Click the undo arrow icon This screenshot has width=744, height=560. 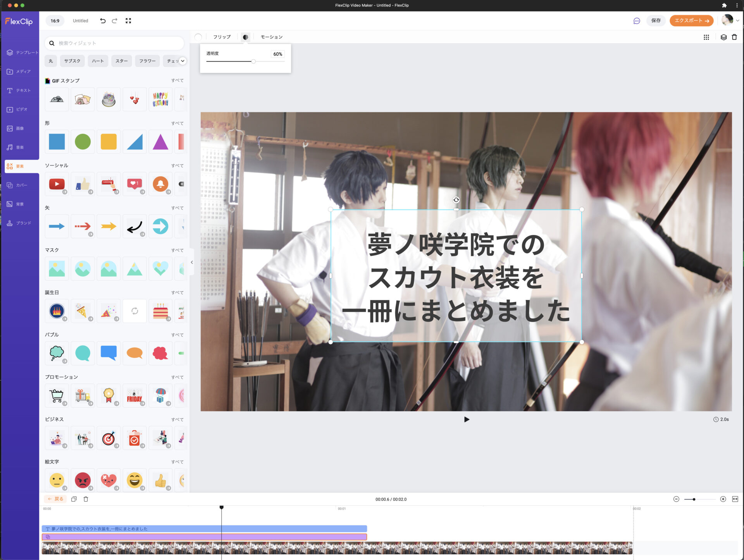[102, 21]
